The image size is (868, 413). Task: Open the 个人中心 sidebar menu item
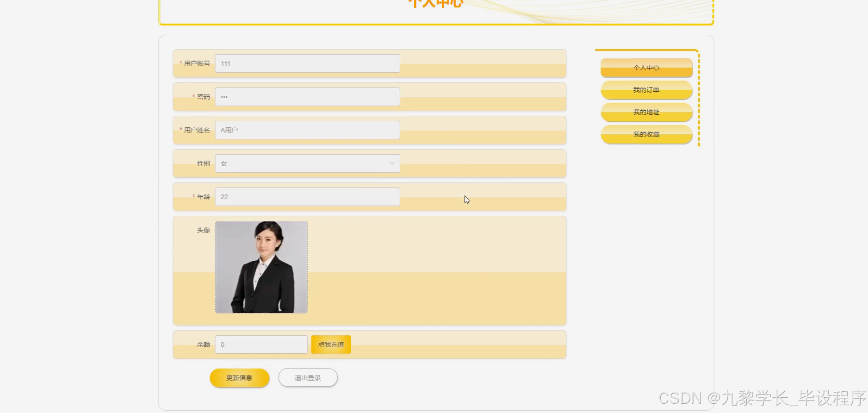tap(646, 68)
